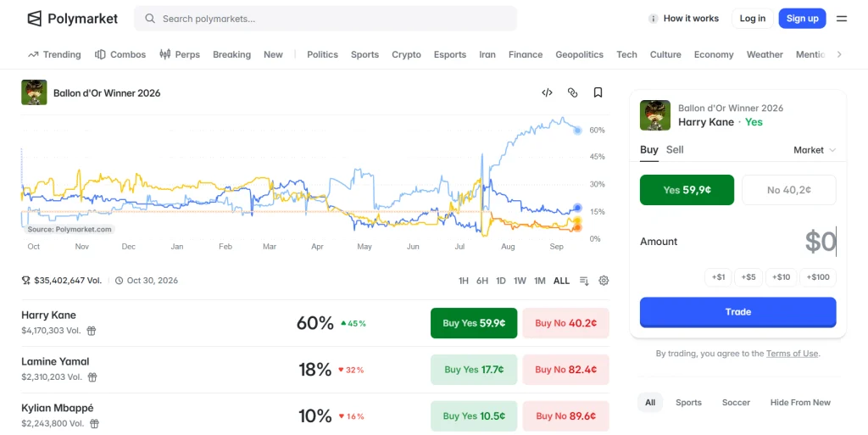Choose Yes 59,9¢ outcome in trade panel
The height and width of the screenshot is (435, 868).
[x=687, y=190]
